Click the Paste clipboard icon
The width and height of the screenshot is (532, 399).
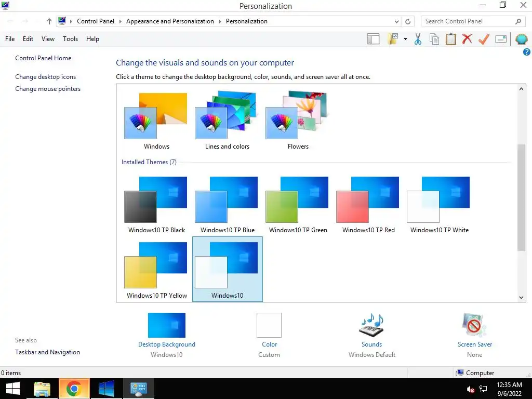click(450, 39)
